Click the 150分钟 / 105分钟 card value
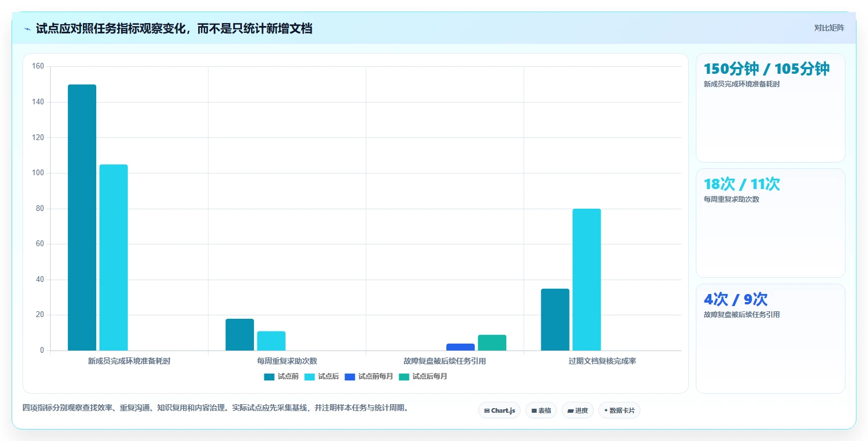Image resolution: width=868 pixels, height=441 pixels. [x=767, y=69]
